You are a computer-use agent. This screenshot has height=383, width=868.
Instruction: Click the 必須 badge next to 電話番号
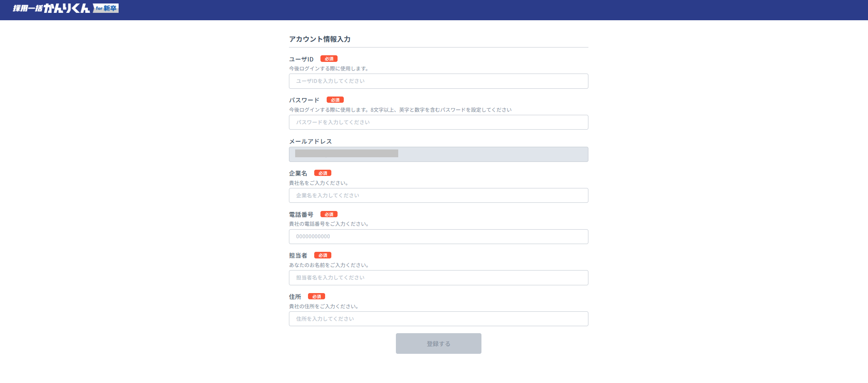point(329,214)
